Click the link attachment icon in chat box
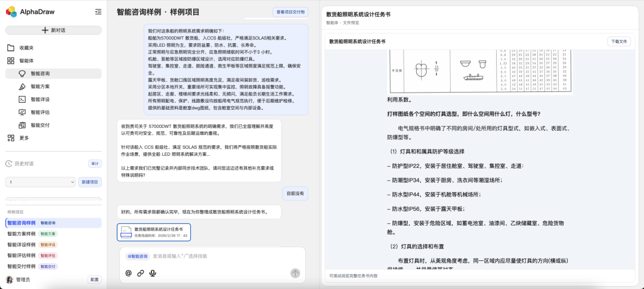 (141, 273)
